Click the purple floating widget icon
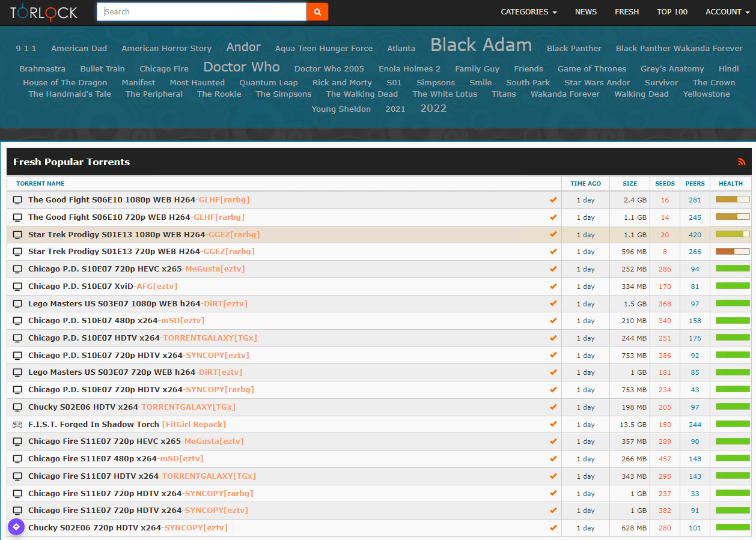The height and width of the screenshot is (540, 756). click(x=16, y=527)
